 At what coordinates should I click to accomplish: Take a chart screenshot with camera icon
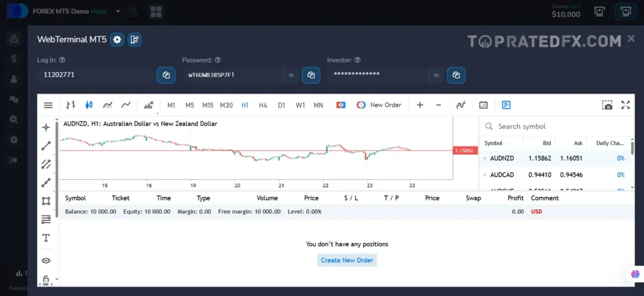click(x=607, y=105)
